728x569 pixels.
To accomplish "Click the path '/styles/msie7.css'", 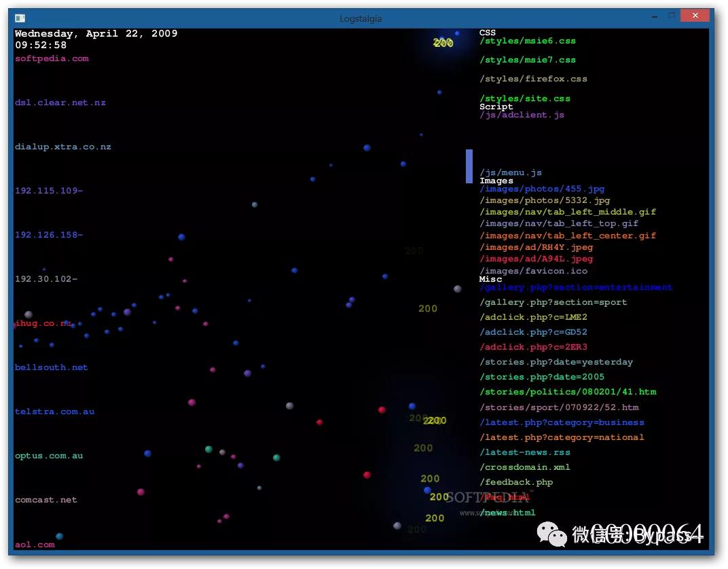I will [x=528, y=60].
